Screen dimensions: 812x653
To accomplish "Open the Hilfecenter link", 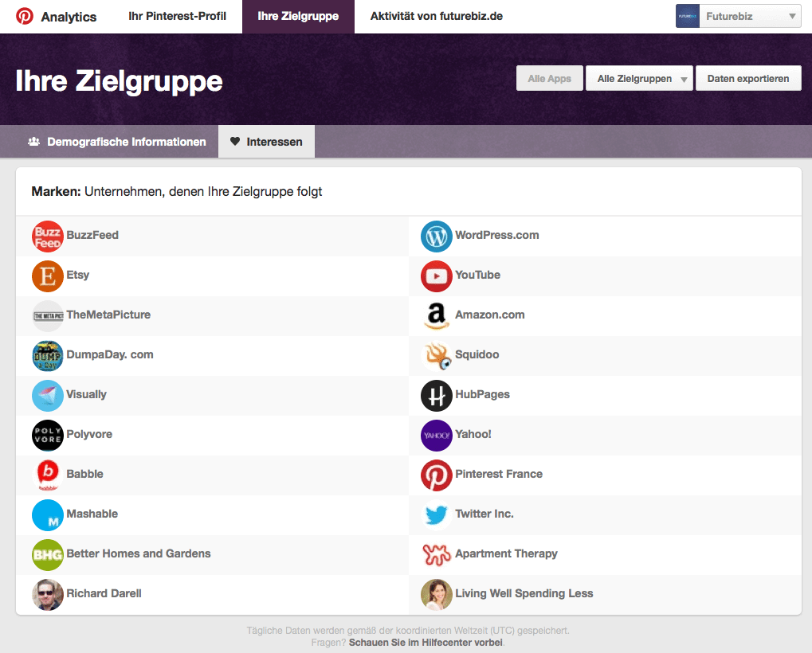I will (x=426, y=643).
